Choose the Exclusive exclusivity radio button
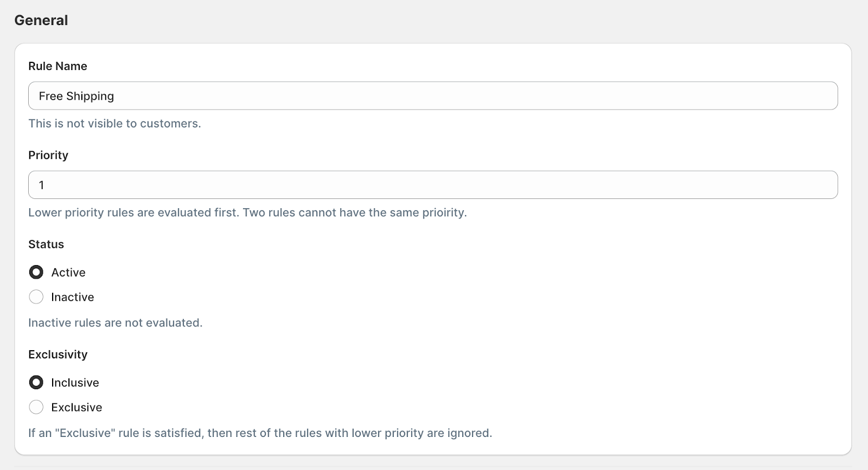Screen dimensions: 868x470 pyautogui.click(x=36, y=407)
